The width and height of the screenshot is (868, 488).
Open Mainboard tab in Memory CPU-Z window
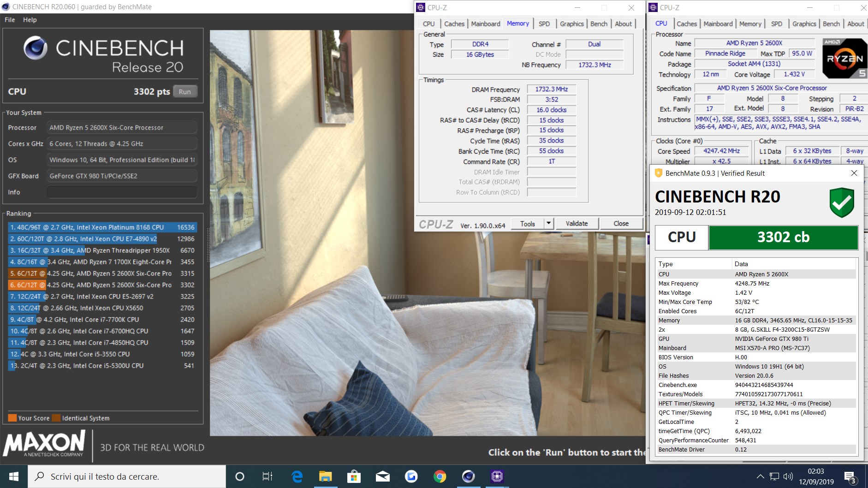tap(486, 24)
